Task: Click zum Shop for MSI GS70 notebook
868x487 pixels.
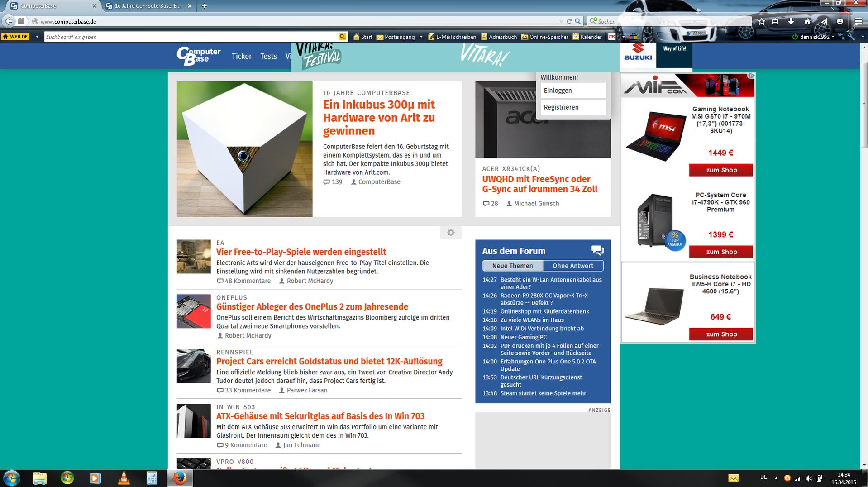Action: click(721, 170)
